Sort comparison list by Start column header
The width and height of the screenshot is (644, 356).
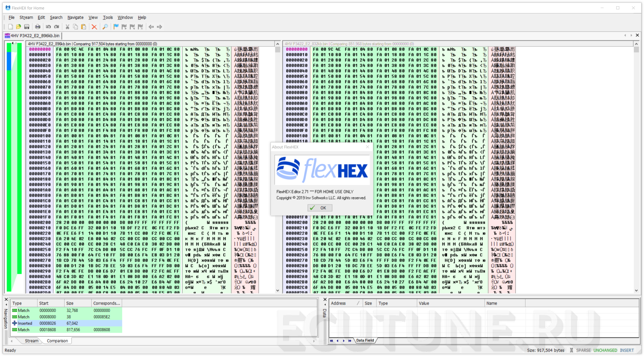[x=50, y=303]
